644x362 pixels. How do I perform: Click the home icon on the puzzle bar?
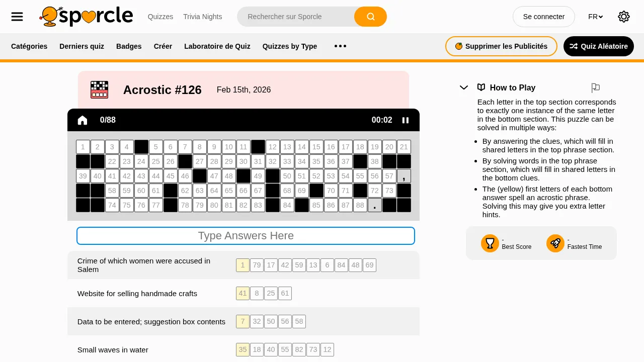pos(82,120)
